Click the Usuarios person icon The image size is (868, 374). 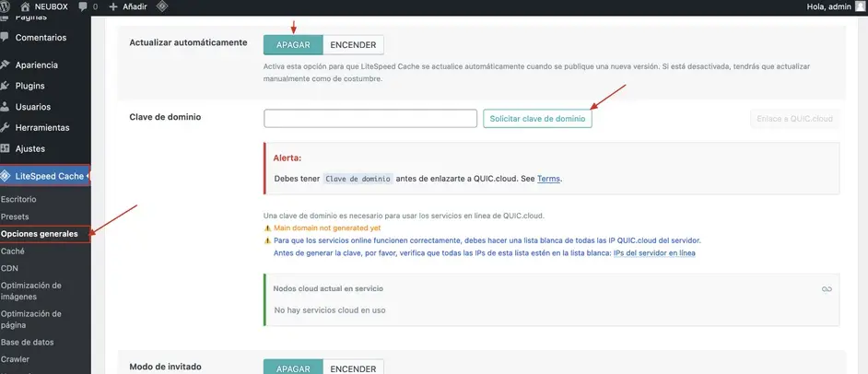(x=5, y=107)
